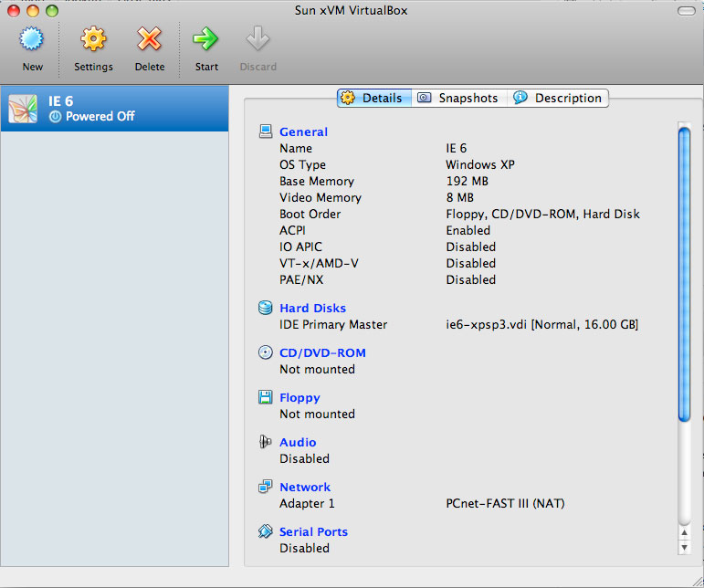Click 'Disabled' under Audio

click(x=304, y=458)
